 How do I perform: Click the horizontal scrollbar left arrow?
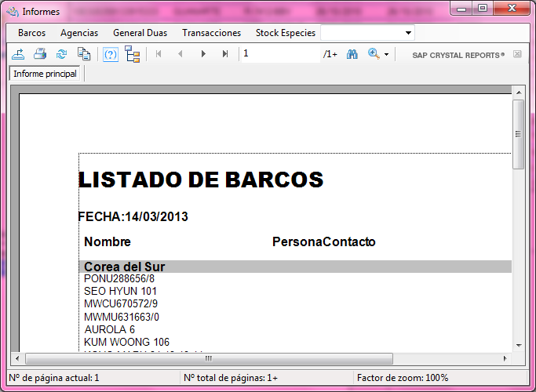coord(17,358)
